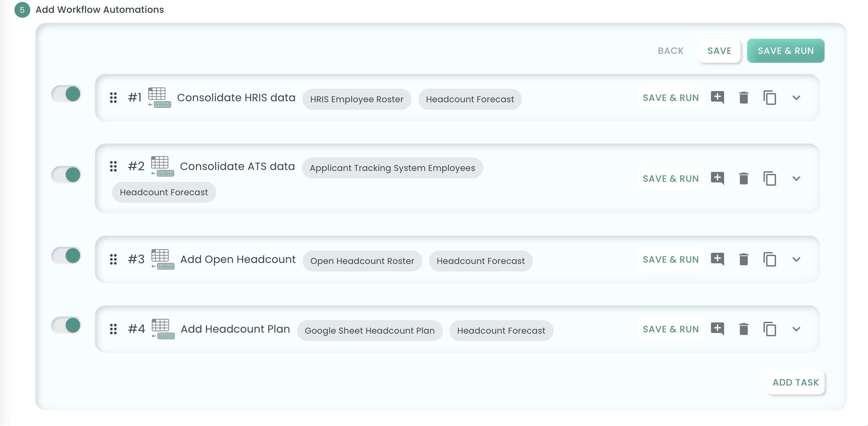
Task: Add a comment on task #2
Action: click(718, 178)
